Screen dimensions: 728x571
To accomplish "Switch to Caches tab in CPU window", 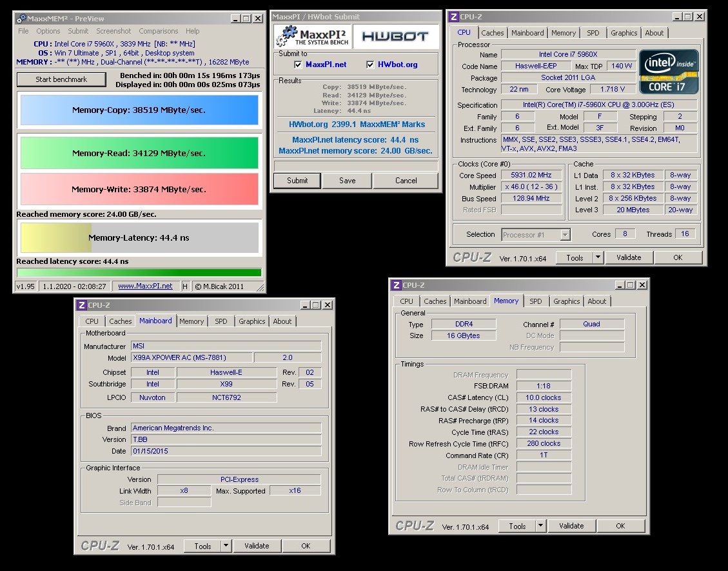I will (492, 33).
